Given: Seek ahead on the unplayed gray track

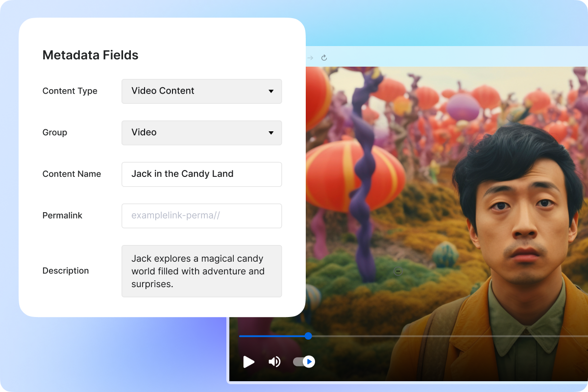Looking at the screenshot, I should (x=441, y=336).
